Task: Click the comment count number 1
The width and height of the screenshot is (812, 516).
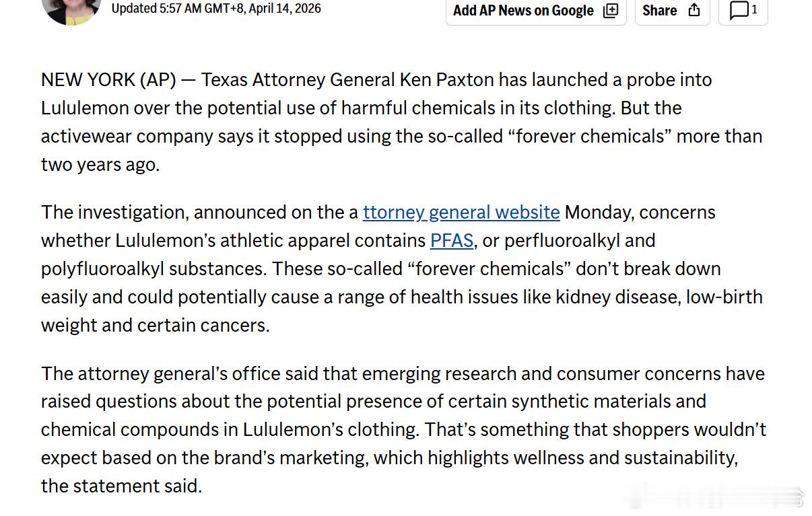Action: [754, 9]
